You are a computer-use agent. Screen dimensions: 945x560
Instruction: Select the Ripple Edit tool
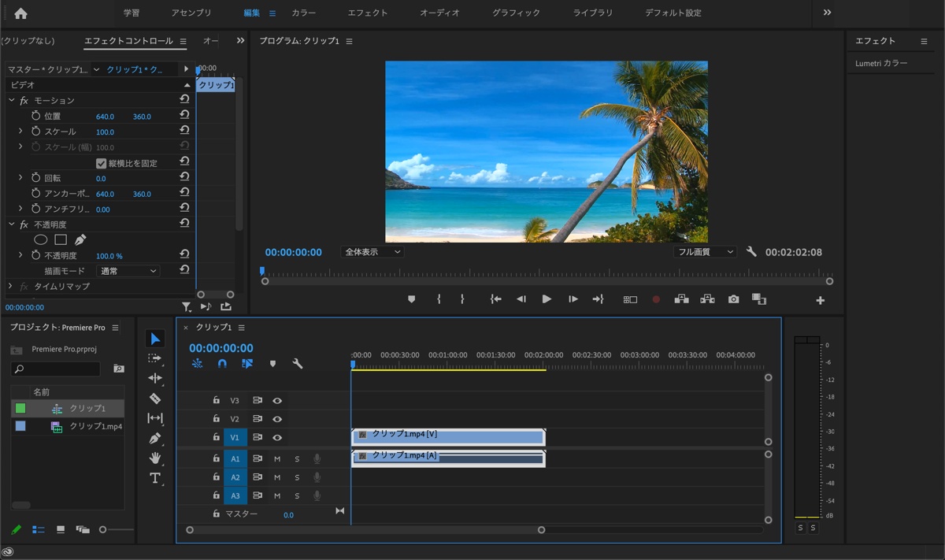tap(155, 378)
